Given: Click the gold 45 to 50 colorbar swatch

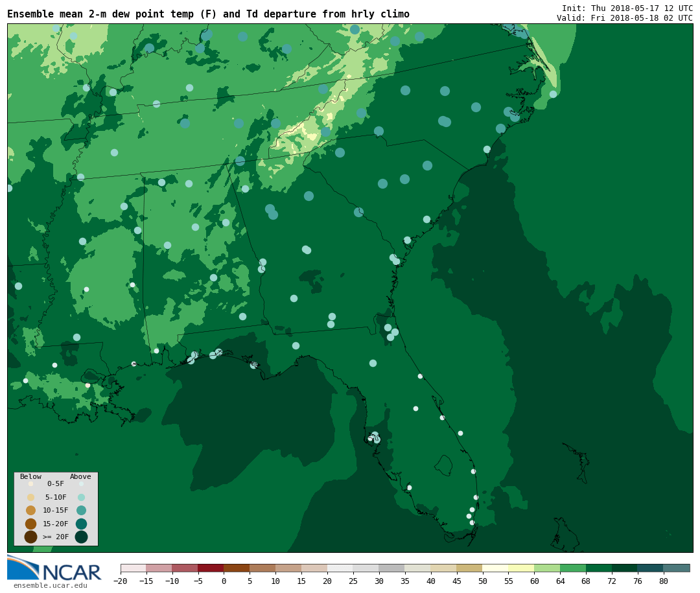Looking at the screenshot, I should (469, 568).
